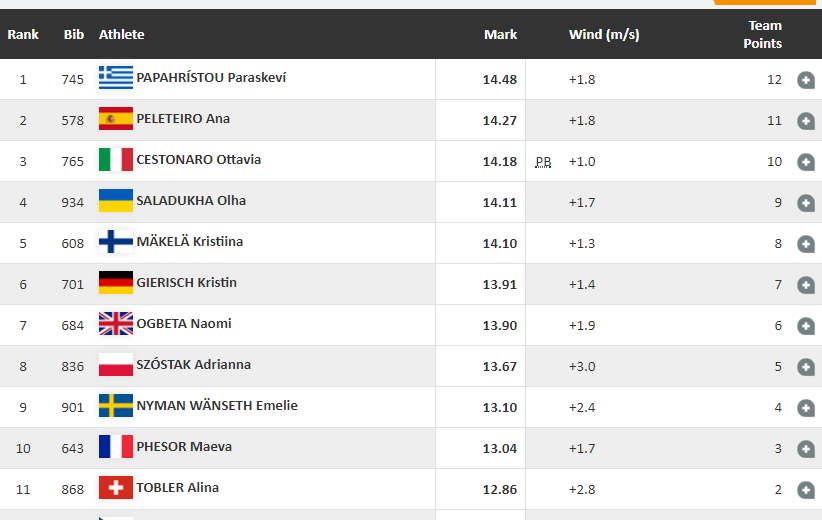Sort table by Mark column header
Screen dimensions: 822x520
(500, 35)
